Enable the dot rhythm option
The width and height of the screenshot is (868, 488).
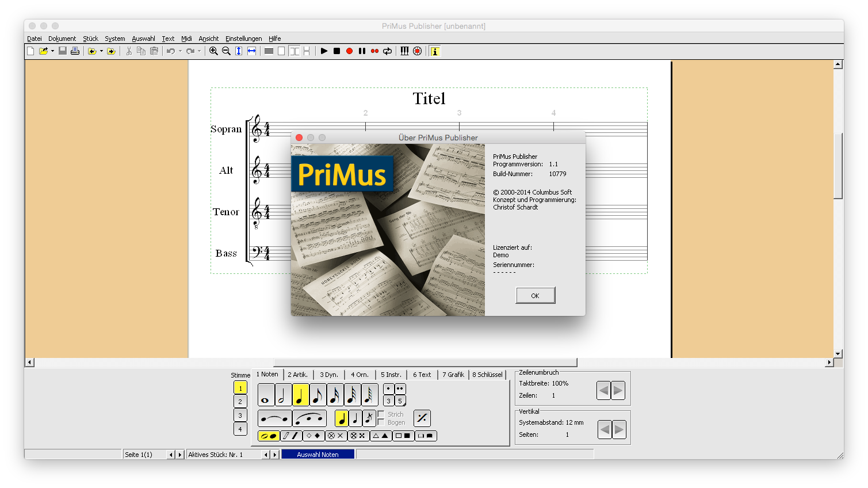click(x=388, y=388)
